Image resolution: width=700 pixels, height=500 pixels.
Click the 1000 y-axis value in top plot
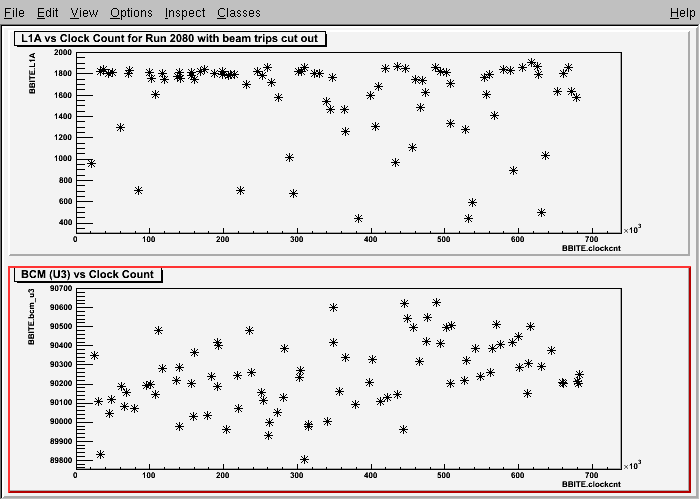click(x=62, y=158)
